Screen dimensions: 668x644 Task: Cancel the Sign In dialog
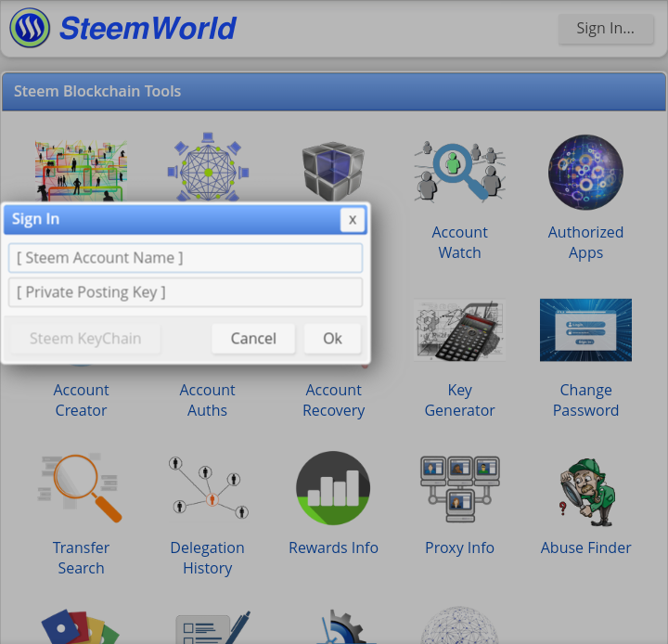253,339
